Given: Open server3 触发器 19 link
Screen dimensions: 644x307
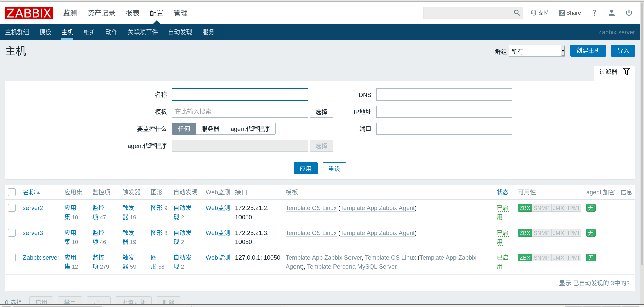Looking at the screenshot, I should (x=129, y=237).
